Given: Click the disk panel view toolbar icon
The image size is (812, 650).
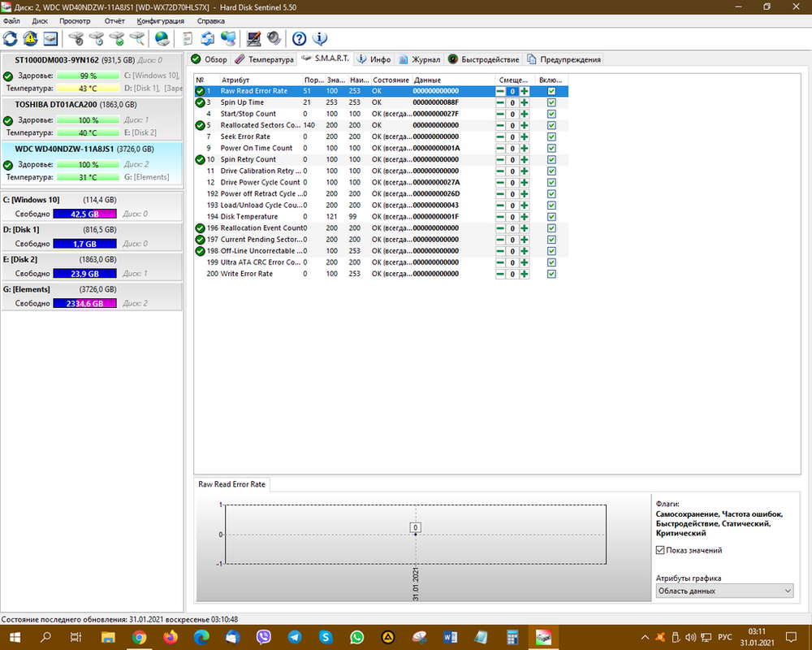Looking at the screenshot, I should point(50,38).
